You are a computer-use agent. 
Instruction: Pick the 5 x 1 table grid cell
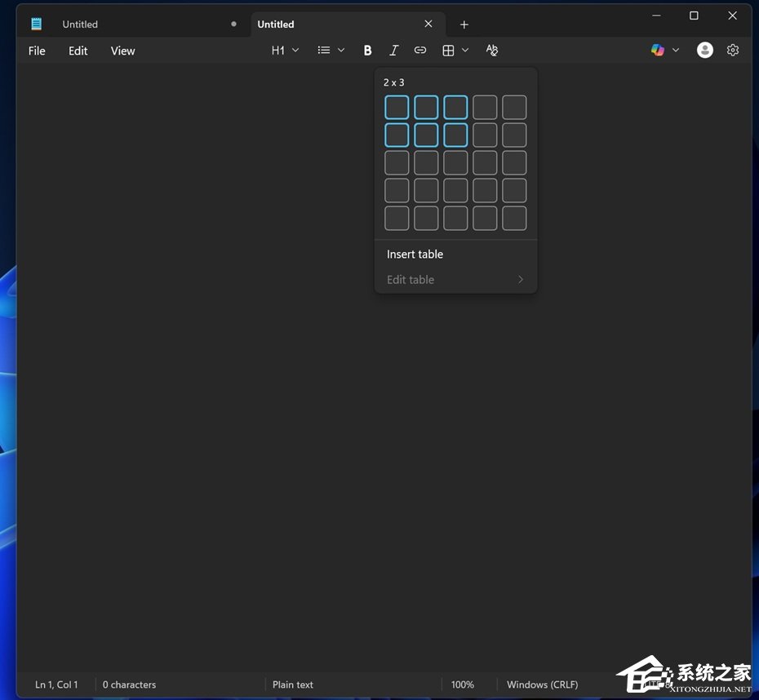point(397,218)
